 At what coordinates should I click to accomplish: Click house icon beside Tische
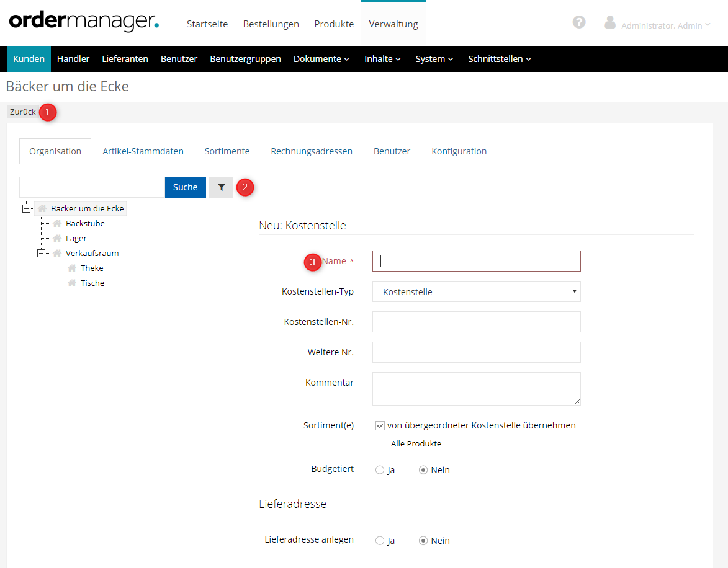[72, 283]
